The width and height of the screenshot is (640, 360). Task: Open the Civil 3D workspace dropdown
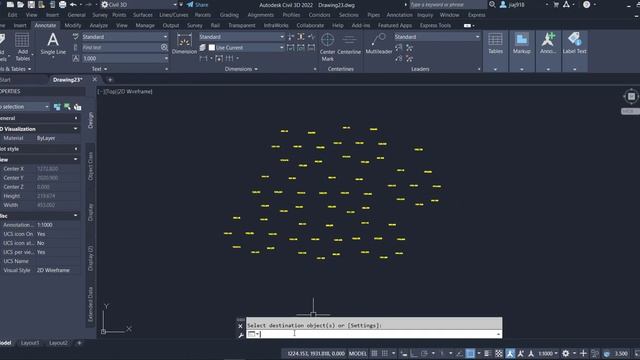[139, 5]
